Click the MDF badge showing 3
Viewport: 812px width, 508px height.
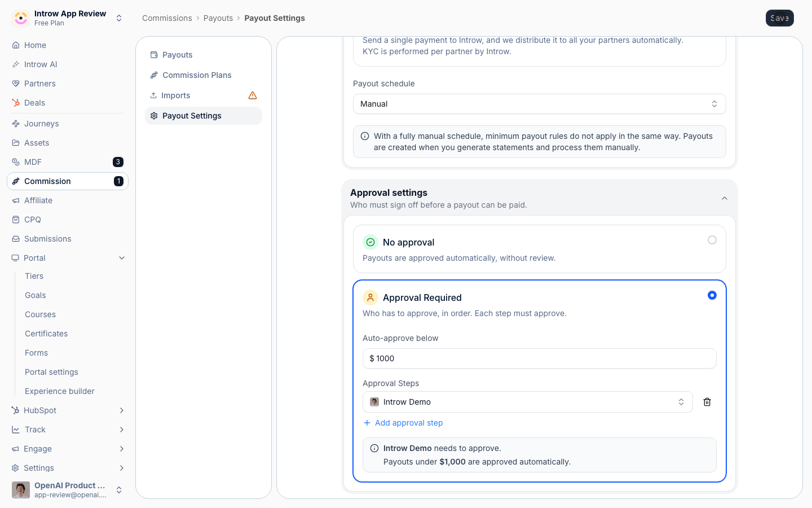pyautogui.click(x=118, y=162)
